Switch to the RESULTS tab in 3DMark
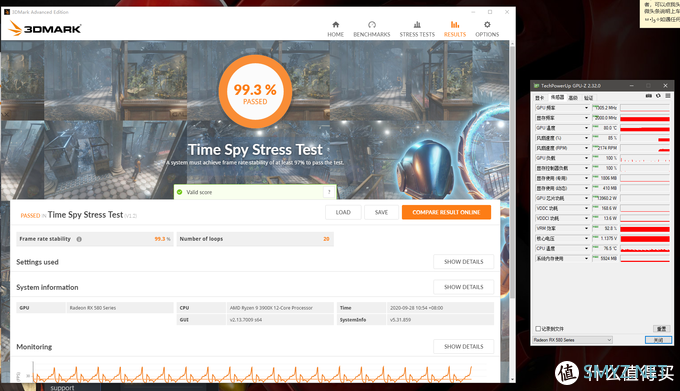Viewport: 680px width, 391px height. tap(454, 29)
